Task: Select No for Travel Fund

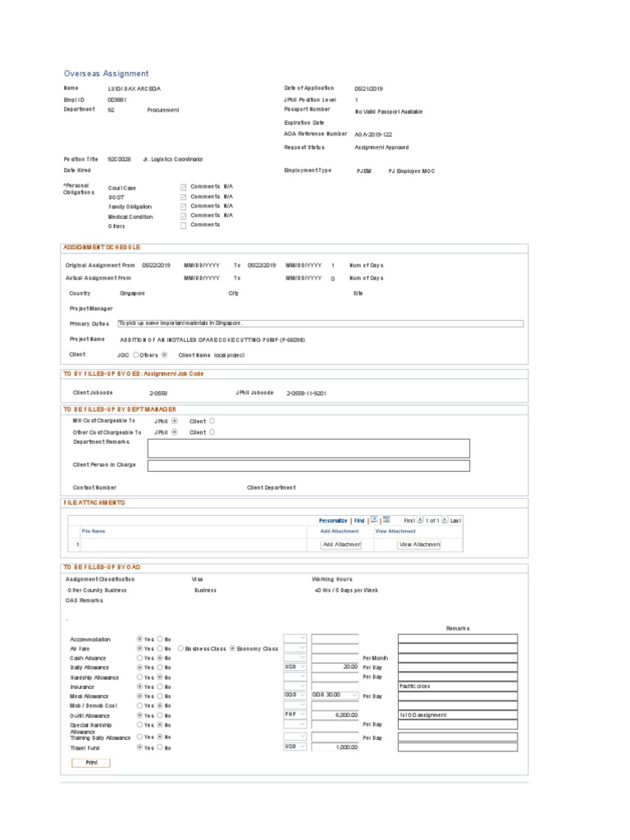Action: (160, 747)
